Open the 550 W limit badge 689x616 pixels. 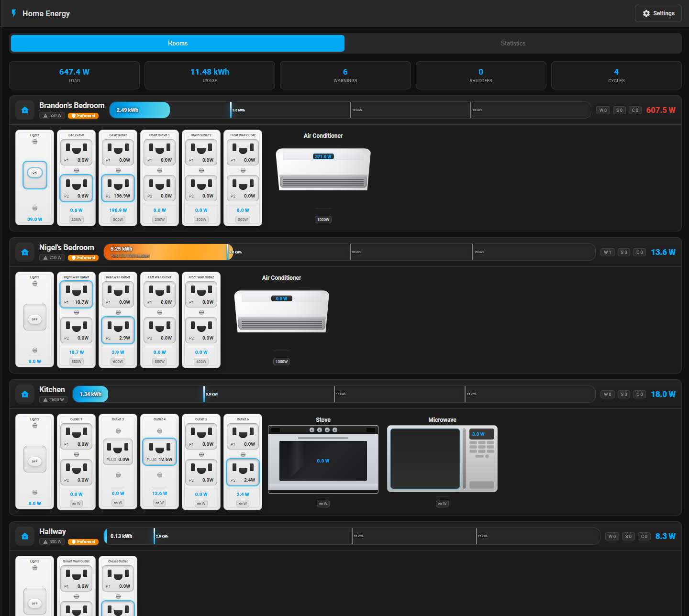coord(53,116)
